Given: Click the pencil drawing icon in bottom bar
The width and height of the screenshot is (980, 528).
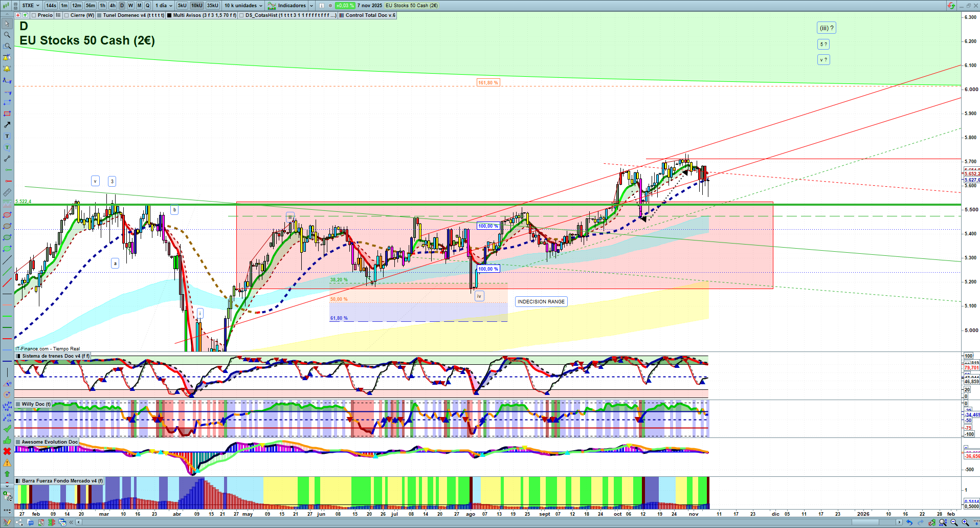Looking at the screenshot, I should tap(7, 522).
